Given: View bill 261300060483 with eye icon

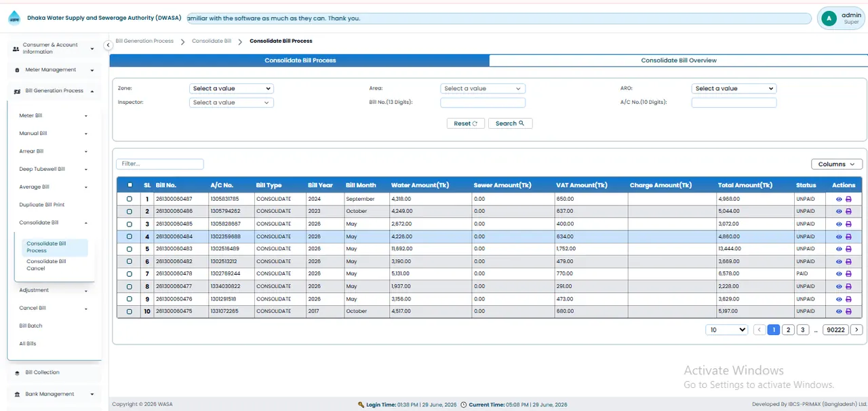Looking at the screenshot, I should click(x=839, y=249).
